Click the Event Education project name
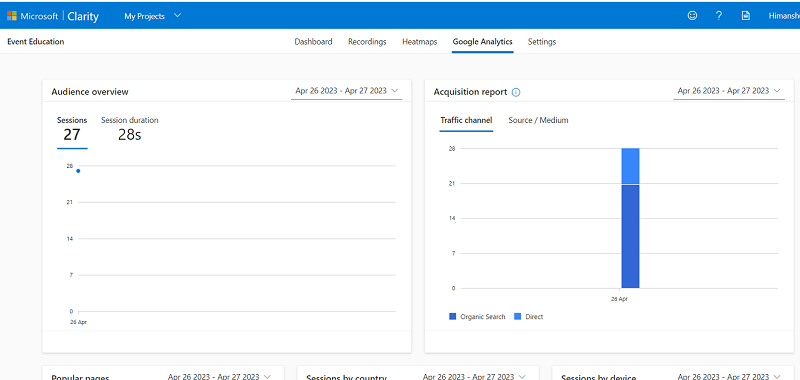The image size is (800, 380). tap(36, 42)
